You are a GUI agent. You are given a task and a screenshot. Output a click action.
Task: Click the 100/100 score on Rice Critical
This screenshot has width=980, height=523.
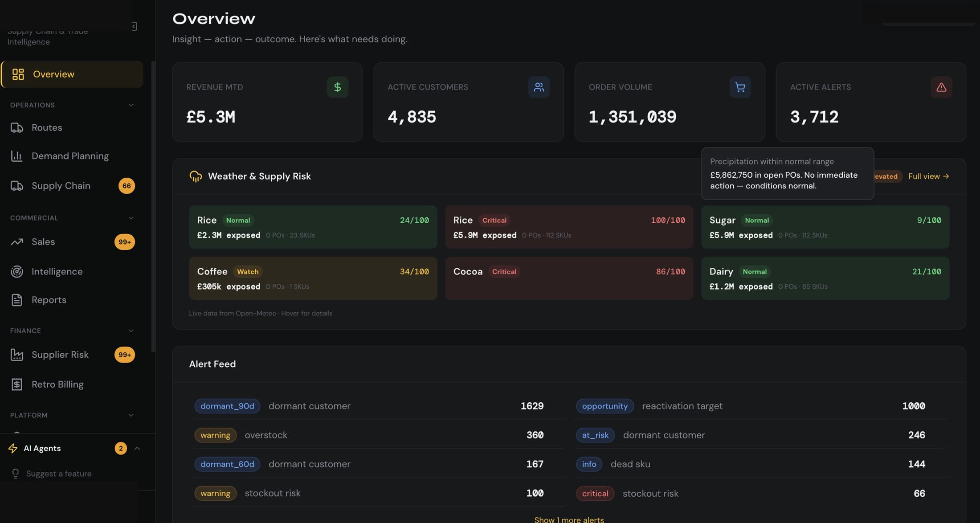668,220
